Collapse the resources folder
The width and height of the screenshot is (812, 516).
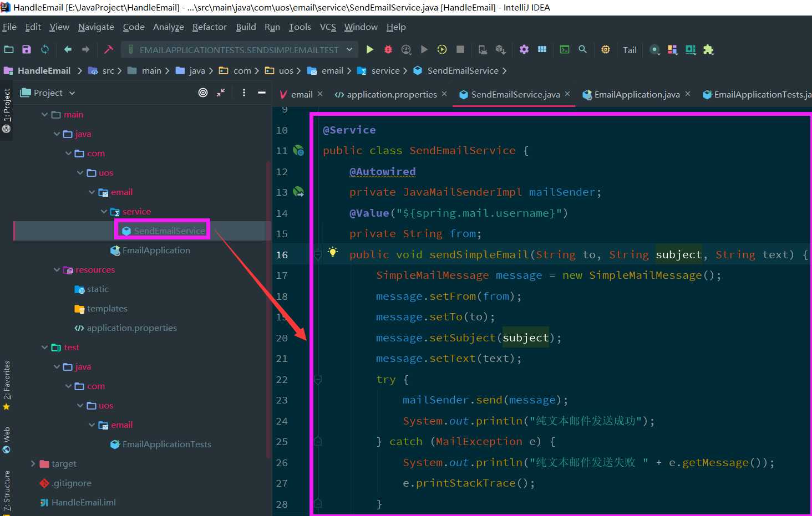pyautogui.click(x=57, y=269)
